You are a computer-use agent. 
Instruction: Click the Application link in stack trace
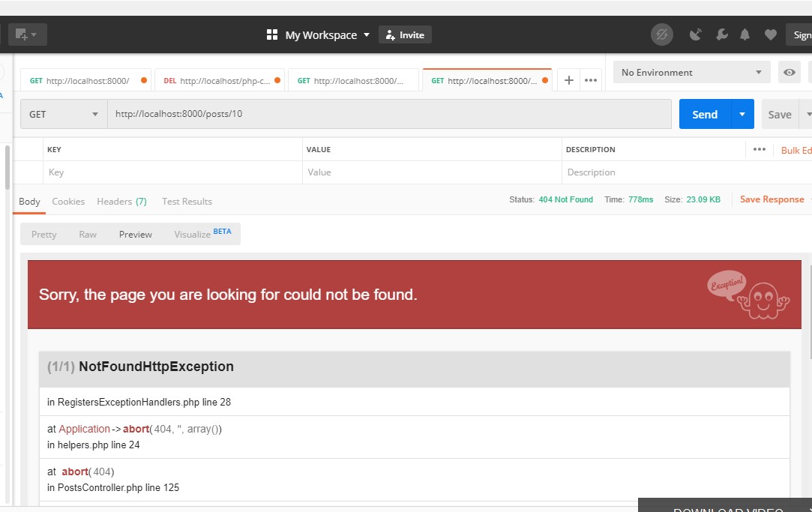[x=85, y=429]
